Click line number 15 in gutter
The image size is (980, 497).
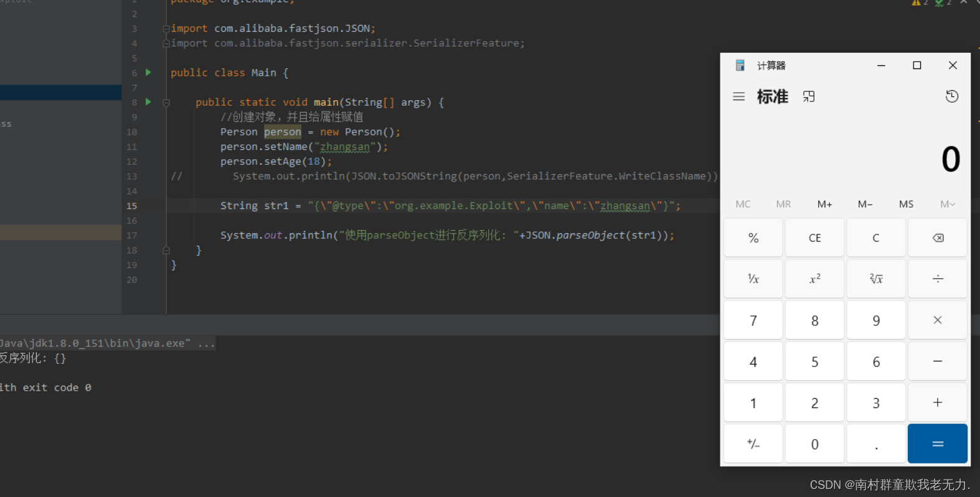tap(132, 206)
